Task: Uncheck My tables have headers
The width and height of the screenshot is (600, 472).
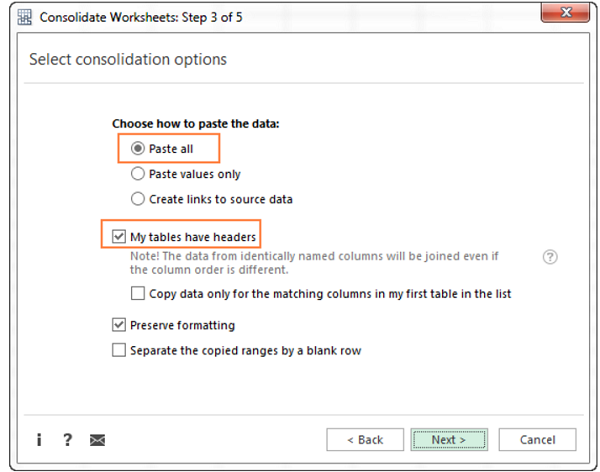Action: coord(120,237)
